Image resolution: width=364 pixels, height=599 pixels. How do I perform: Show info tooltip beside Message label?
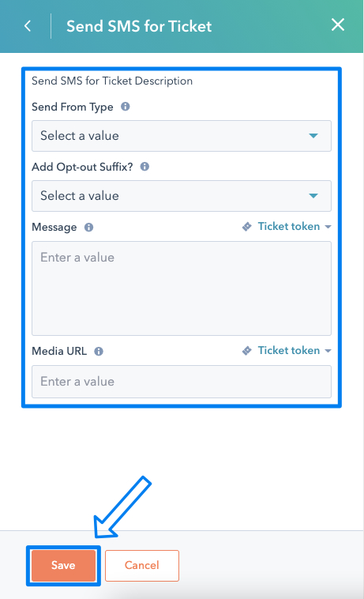coord(89,228)
